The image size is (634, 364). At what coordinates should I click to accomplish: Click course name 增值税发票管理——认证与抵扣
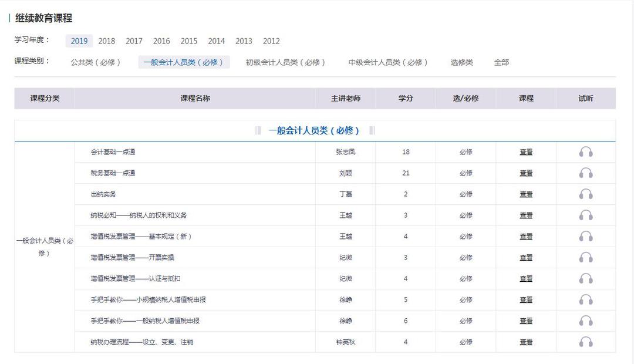point(136,279)
